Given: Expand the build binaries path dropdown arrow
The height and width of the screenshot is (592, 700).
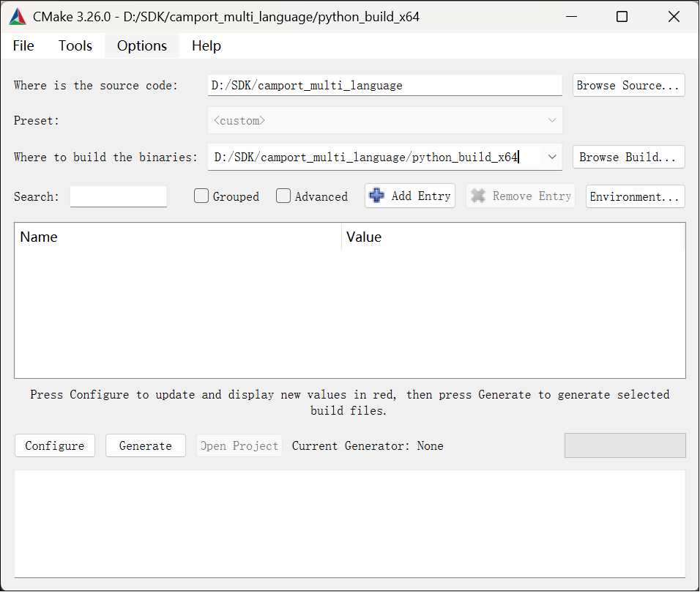Looking at the screenshot, I should pyautogui.click(x=552, y=157).
